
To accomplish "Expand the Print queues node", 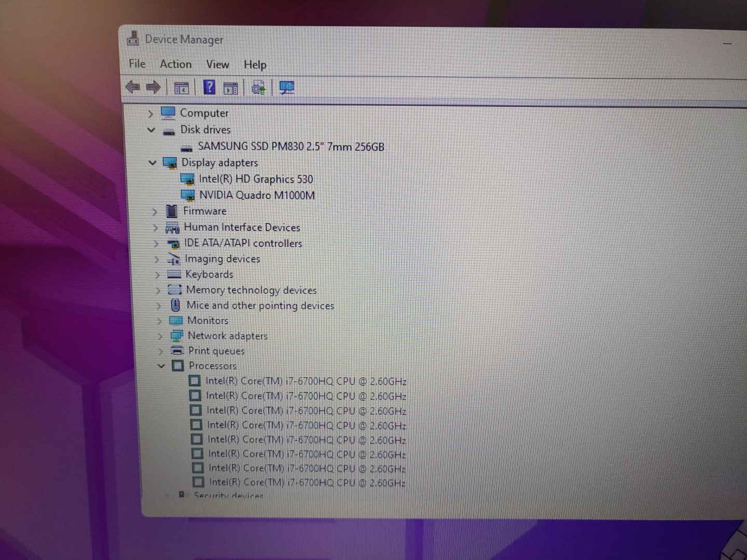I will (x=160, y=351).
